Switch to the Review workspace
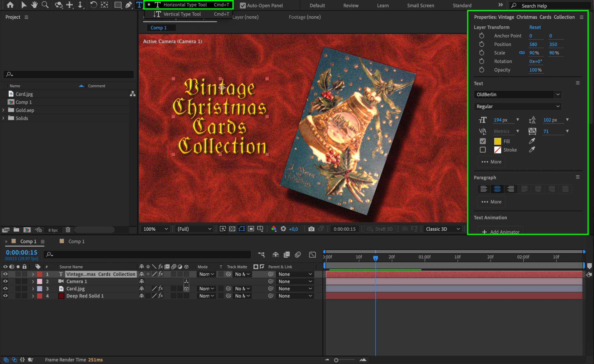Image resolution: width=594 pixels, height=364 pixels. [x=351, y=5]
